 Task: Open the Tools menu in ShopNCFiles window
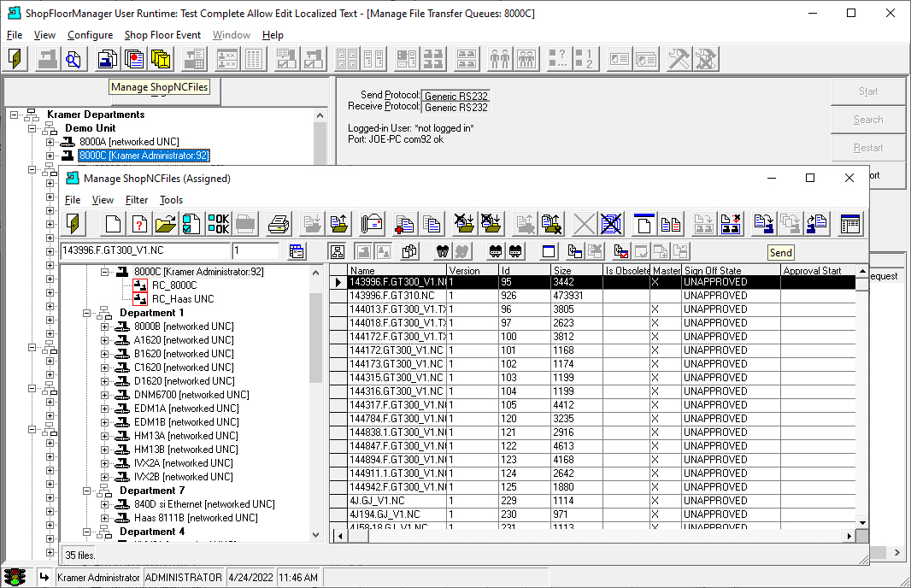pyautogui.click(x=172, y=201)
